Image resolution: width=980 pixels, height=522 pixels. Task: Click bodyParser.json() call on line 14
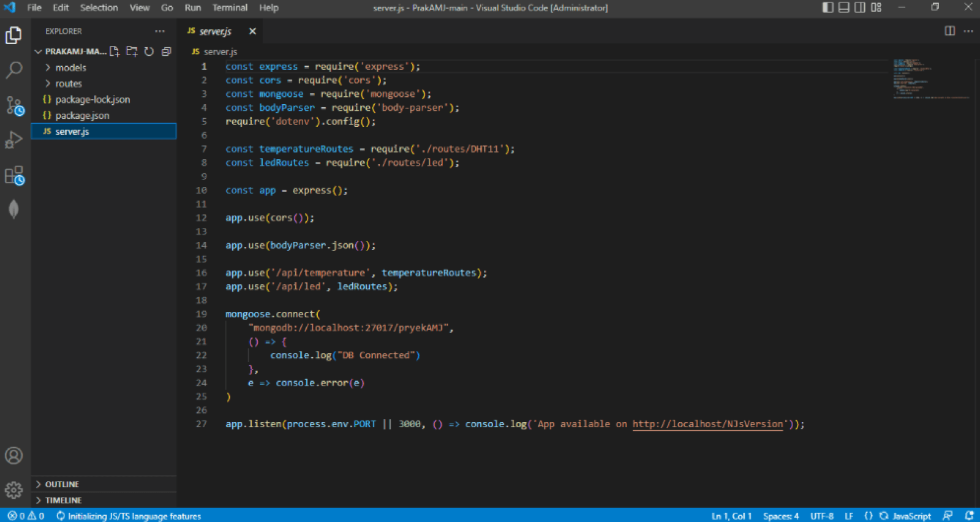(320, 245)
